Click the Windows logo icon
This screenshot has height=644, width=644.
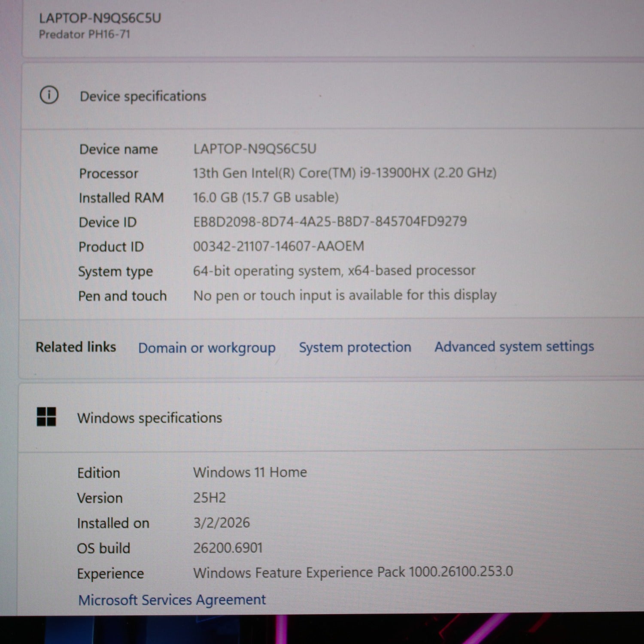coord(46,416)
